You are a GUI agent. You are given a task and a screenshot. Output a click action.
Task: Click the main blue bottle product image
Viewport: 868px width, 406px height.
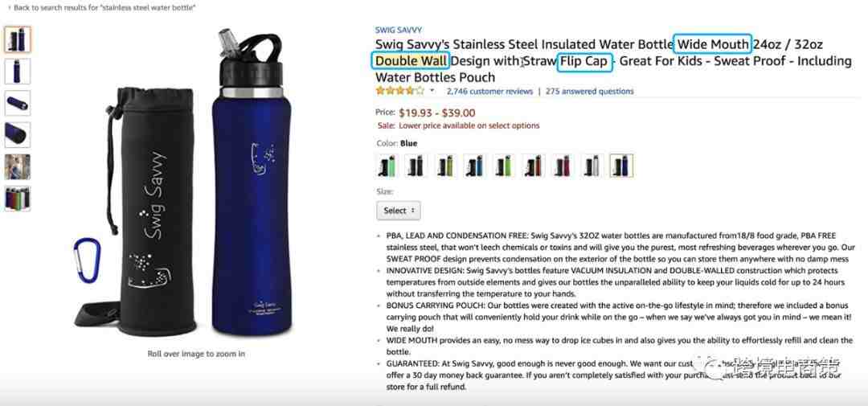tap(252, 182)
